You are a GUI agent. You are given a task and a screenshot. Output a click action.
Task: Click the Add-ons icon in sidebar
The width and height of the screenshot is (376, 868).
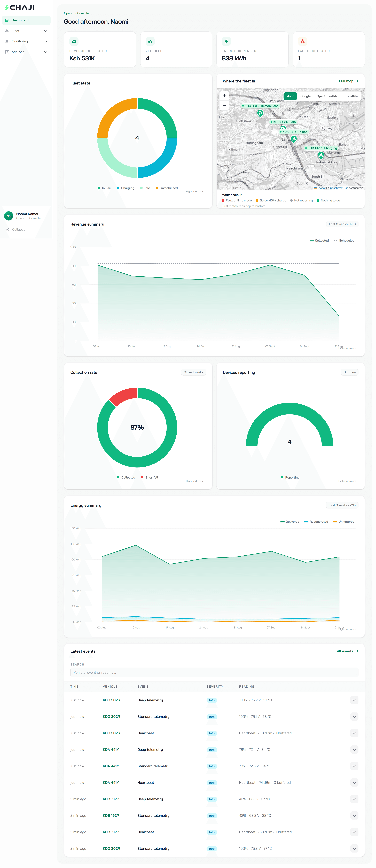[x=7, y=52]
